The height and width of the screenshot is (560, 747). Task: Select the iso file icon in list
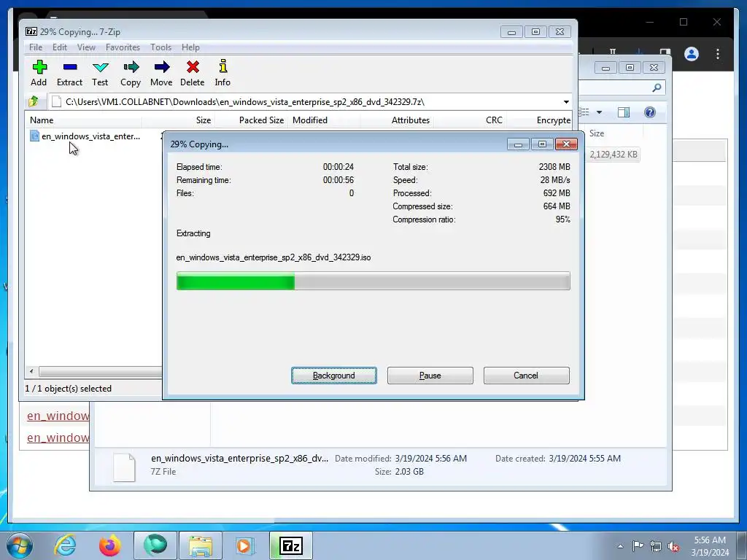pos(34,136)
